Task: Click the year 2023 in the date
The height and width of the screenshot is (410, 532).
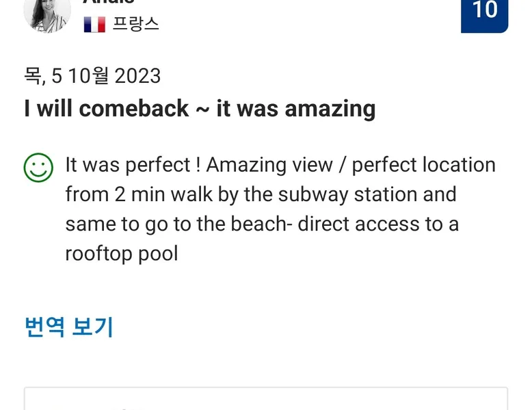Action: pyautogui.click(x=138, y=75)
